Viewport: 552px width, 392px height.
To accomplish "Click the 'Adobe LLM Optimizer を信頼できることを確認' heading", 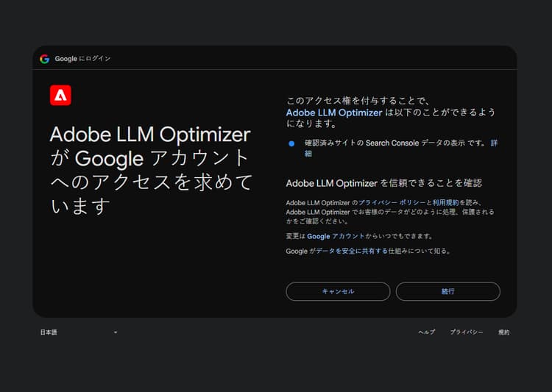I will [383, 183].
